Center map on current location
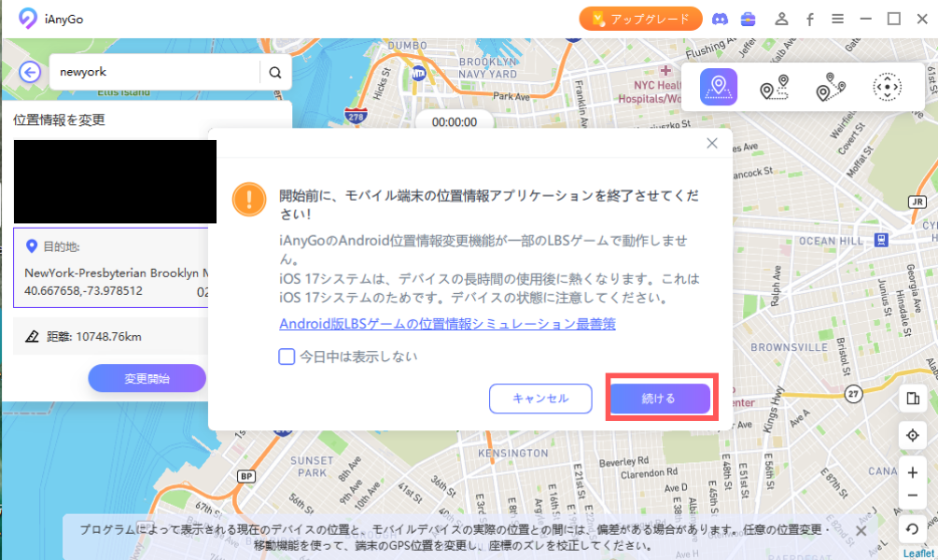 tap(912, 436)
